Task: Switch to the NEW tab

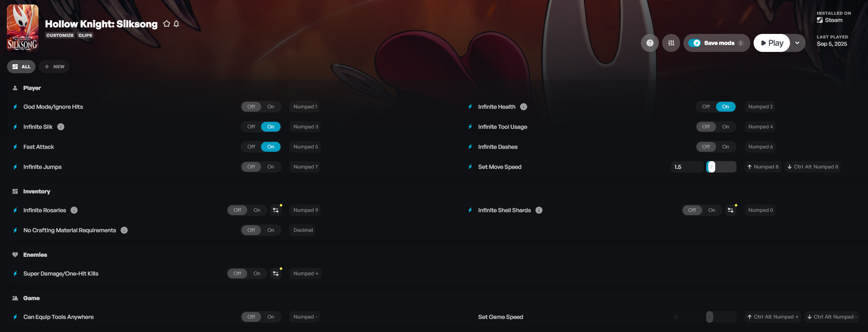Action: pyautogui.click(x=54, y=67)
